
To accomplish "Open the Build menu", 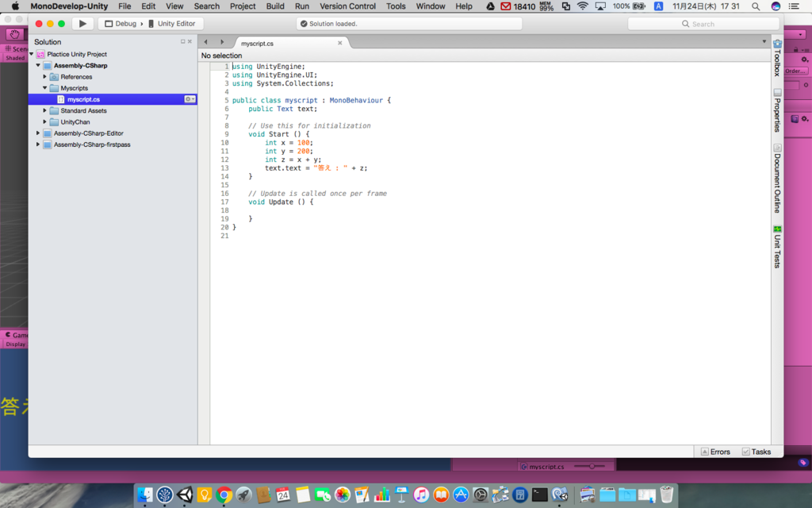I will click(x=275, y=6).
